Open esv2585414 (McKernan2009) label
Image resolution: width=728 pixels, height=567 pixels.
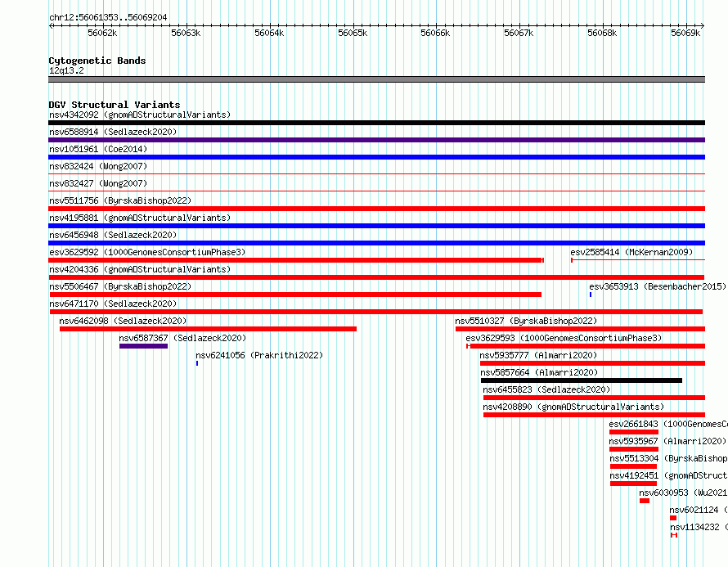pyautogui.click(x=631, y=252)
